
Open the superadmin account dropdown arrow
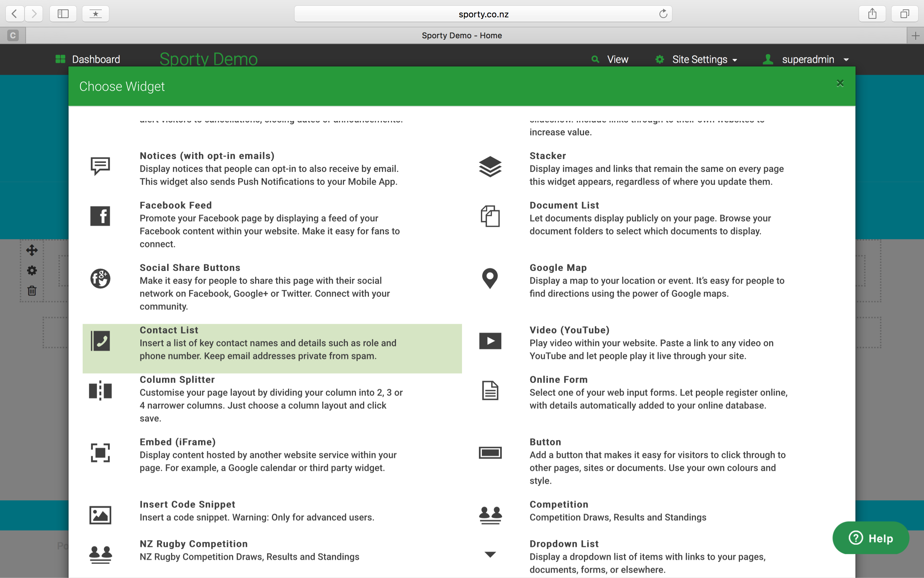point(846,60)
